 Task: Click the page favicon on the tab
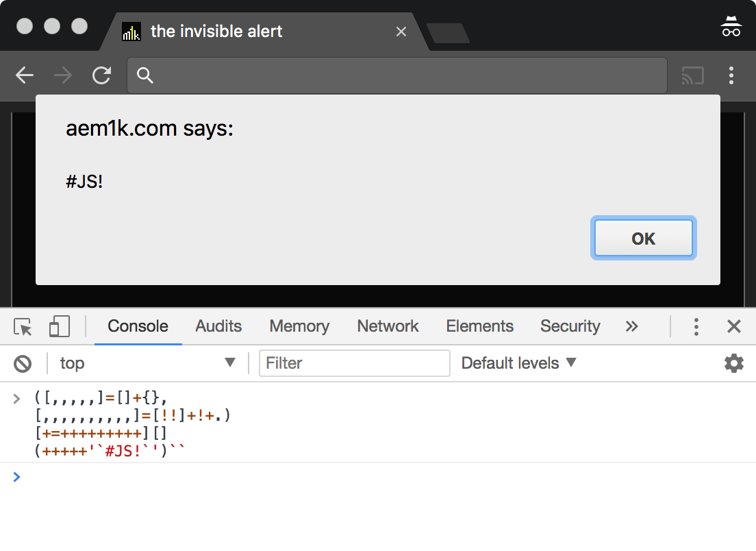click(131, 32)
